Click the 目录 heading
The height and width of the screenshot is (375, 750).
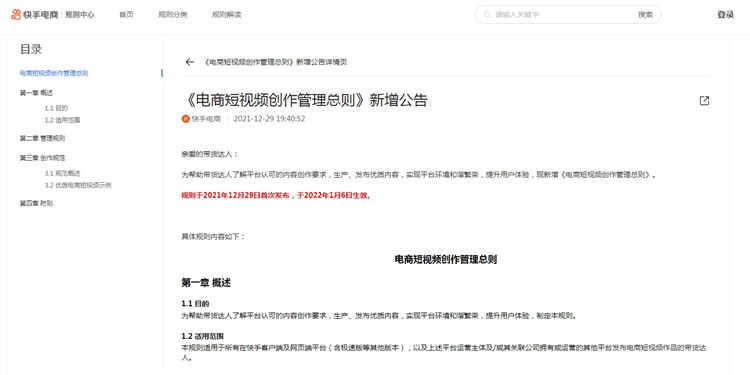pos(31,49)
